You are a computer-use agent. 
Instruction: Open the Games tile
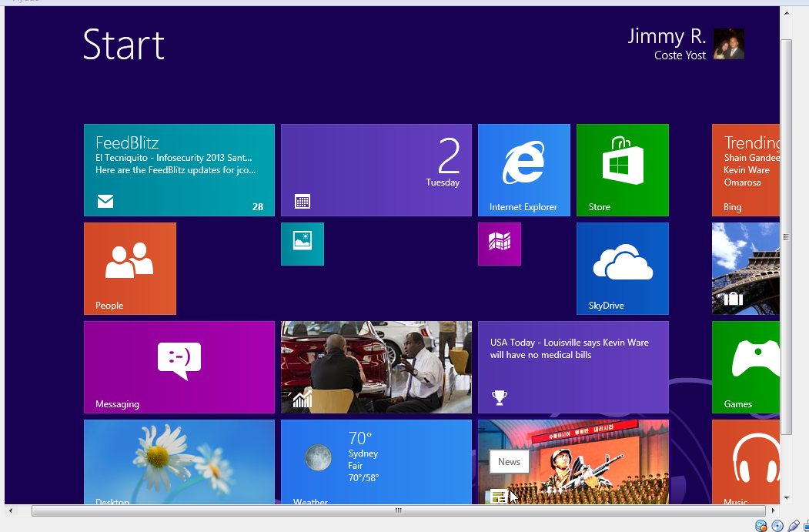(x=746, y=367)
